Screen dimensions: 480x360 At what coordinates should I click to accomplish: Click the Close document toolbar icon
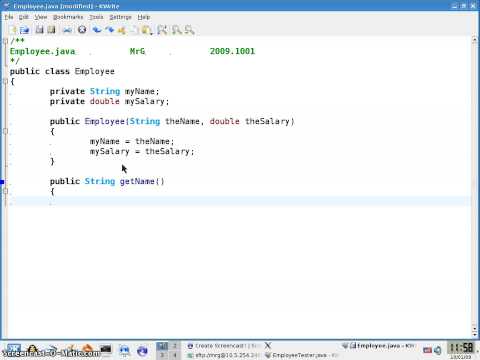[82, 30]
